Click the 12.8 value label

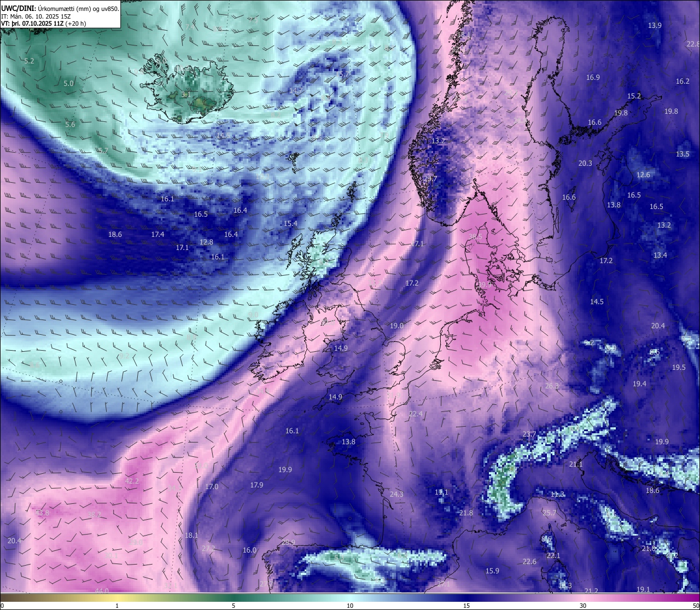point(206,242)
